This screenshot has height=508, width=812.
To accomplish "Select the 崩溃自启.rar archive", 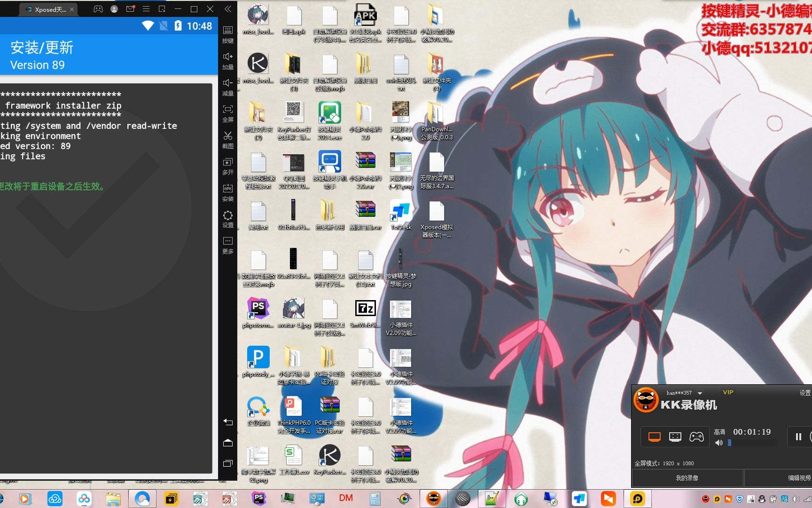I will click(366, 215).
